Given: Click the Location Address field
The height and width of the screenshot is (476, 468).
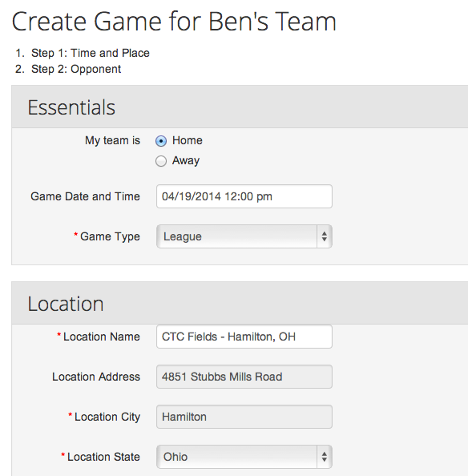Looking at the screenshot, I should (x=244, y=377).
